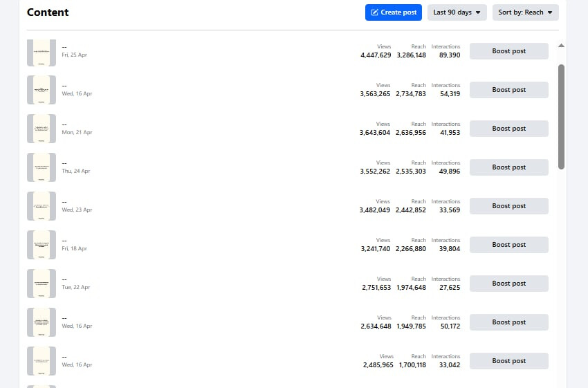
Task: Open the Sort by: Reach dropdown
Action: (525, 12)
